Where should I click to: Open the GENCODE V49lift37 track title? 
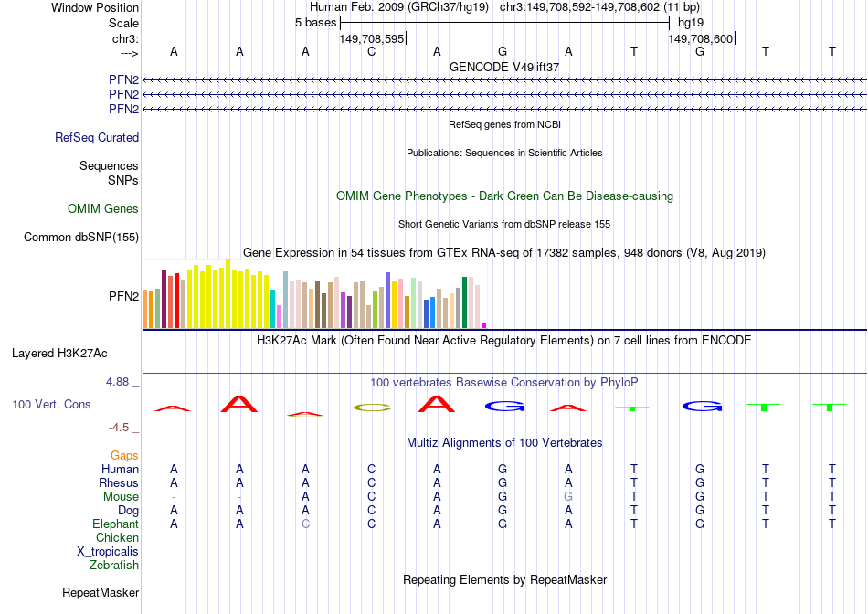point(504,67)
